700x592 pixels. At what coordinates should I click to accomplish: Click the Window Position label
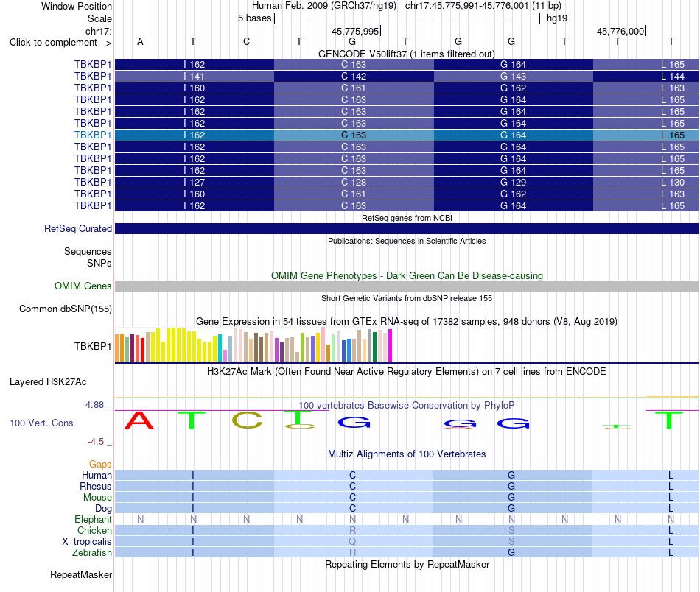[77, 6]
